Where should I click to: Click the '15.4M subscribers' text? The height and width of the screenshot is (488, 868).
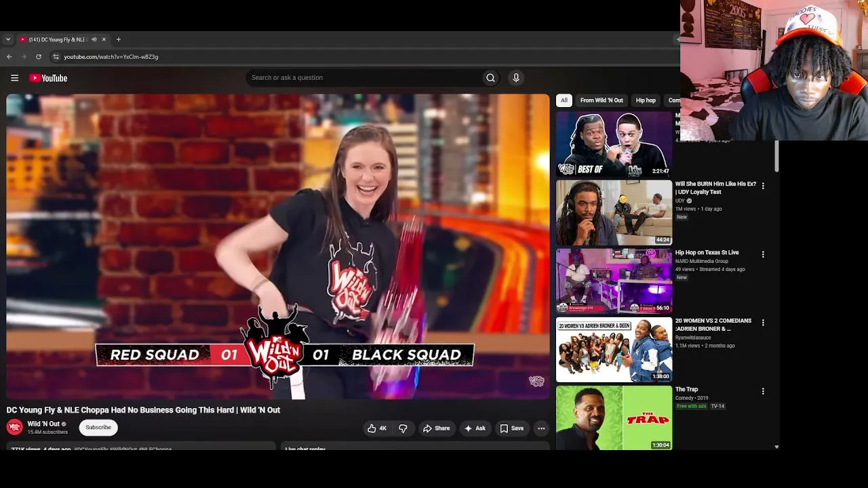(x=47, y=432)
